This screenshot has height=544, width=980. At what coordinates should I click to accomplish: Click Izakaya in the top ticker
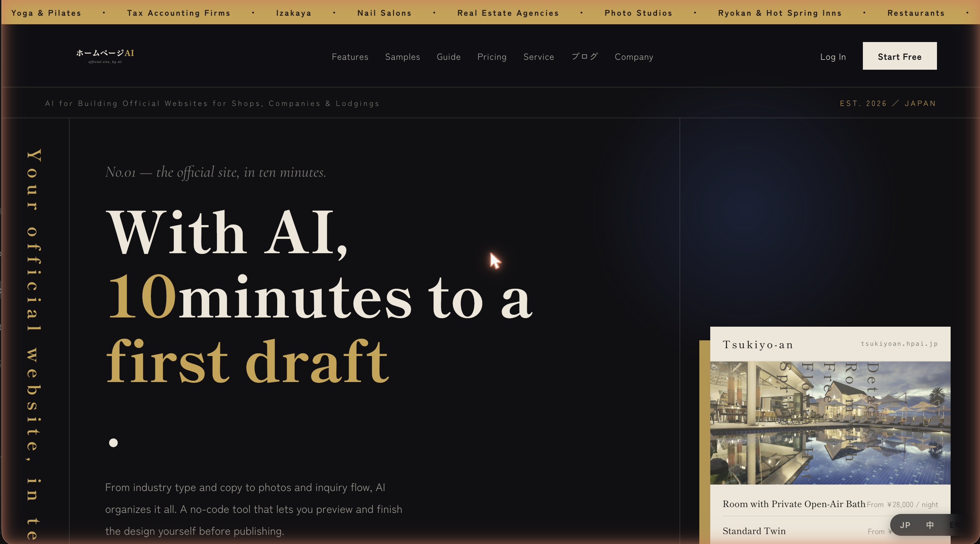(x=293, y=13)
